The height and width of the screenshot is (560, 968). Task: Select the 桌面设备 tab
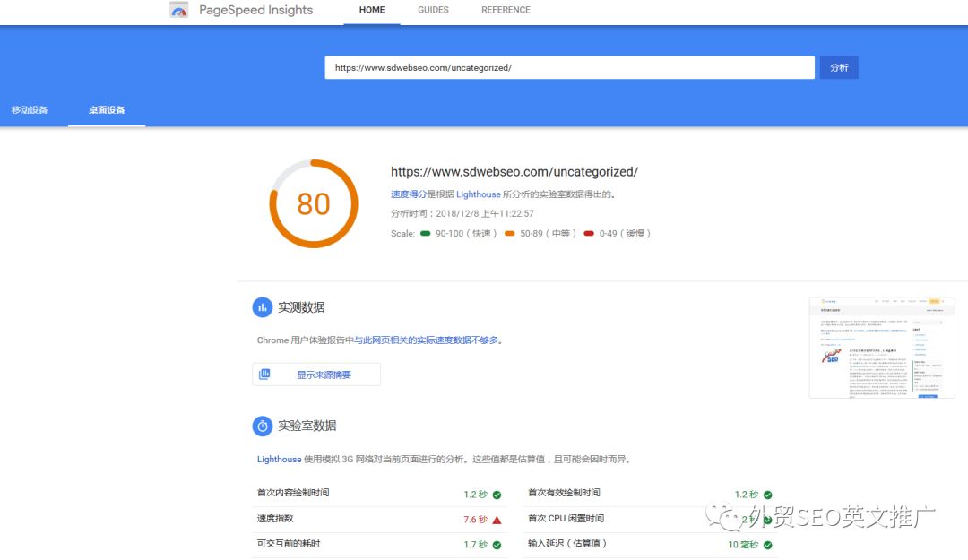(107, 110)
